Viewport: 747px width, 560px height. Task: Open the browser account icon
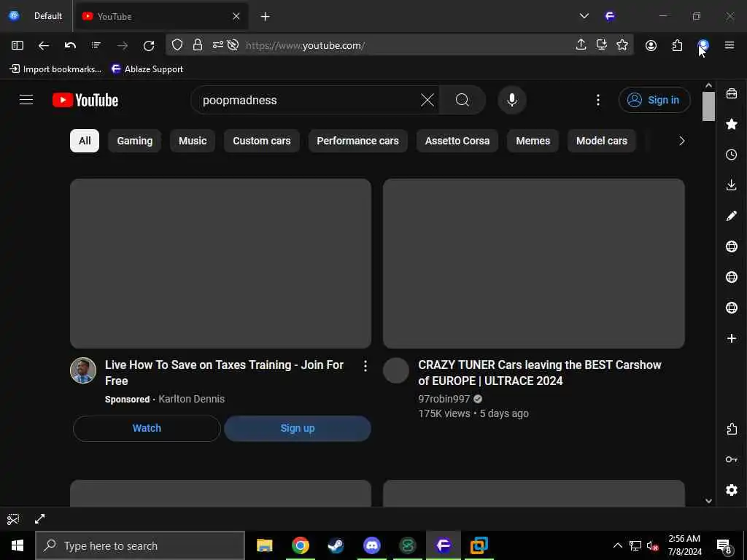coord(651,45)
